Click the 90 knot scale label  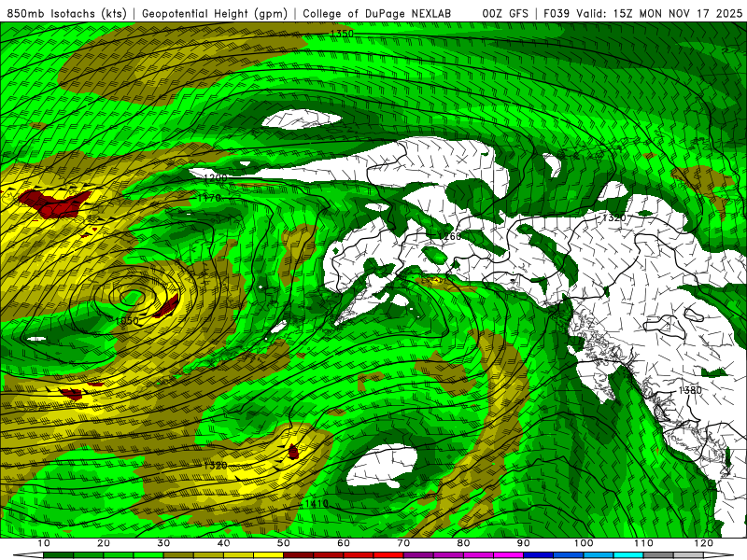click(523, 543)
